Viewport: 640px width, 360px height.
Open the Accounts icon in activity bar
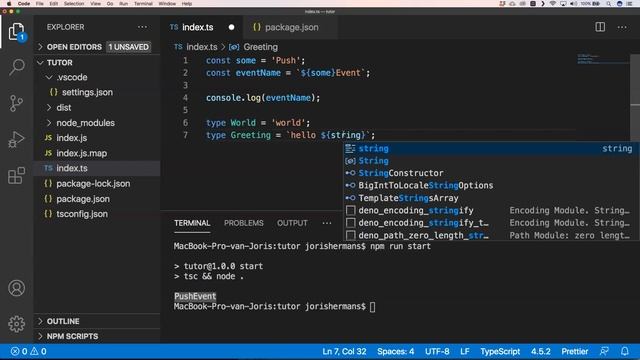click(x=16, y=288)
